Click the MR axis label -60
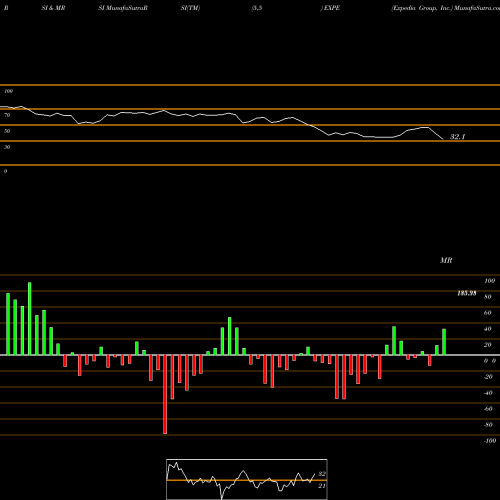500x500 pixels. 488,409
